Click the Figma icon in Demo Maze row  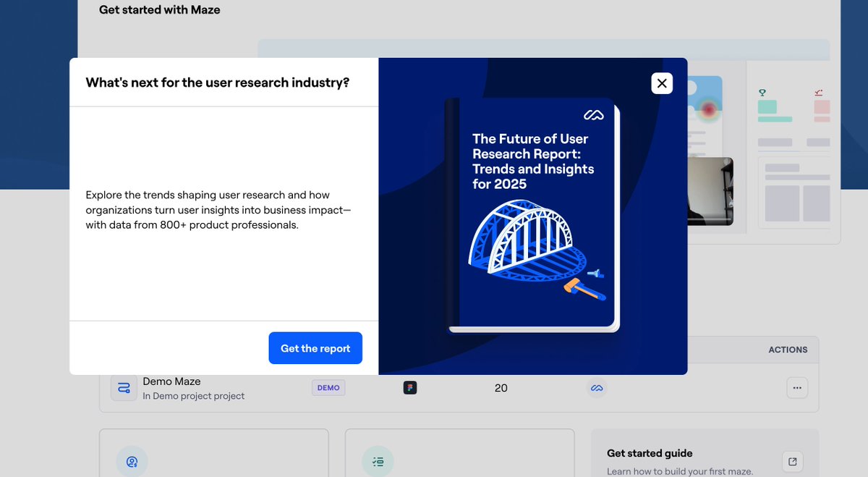point(410,388)
